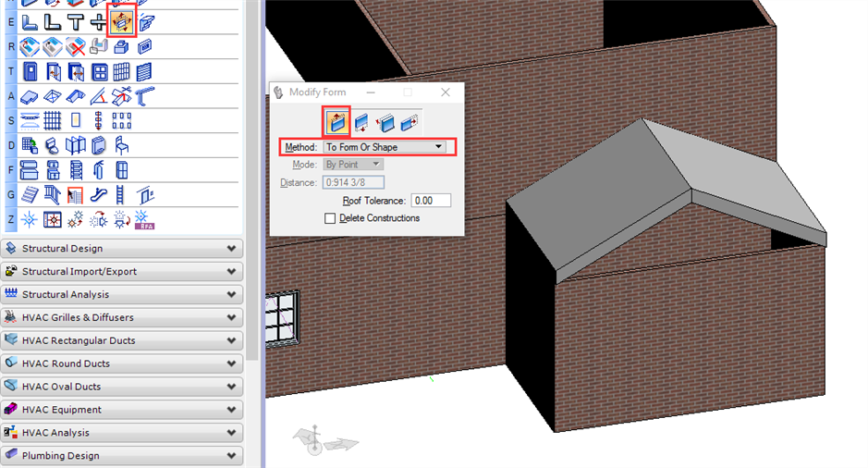Expand the Structural Analysis task group

122,295
